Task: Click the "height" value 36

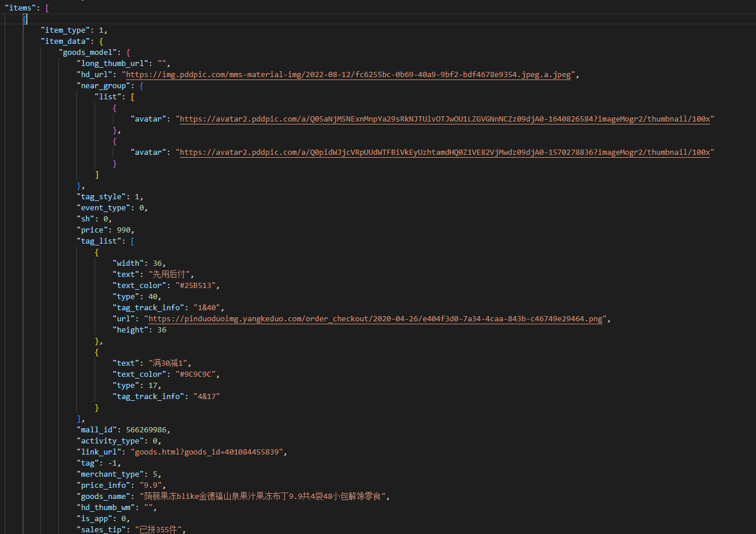Action: [x=162, y=330]
